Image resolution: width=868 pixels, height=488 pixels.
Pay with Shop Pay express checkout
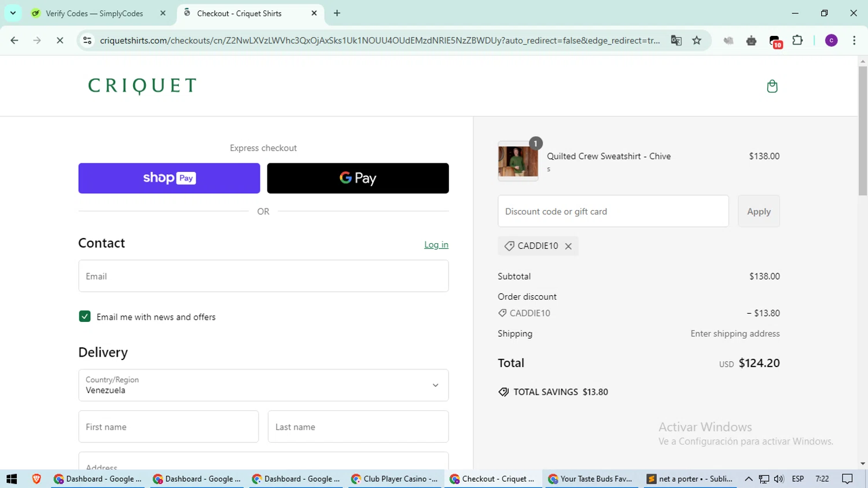point(169,178)
